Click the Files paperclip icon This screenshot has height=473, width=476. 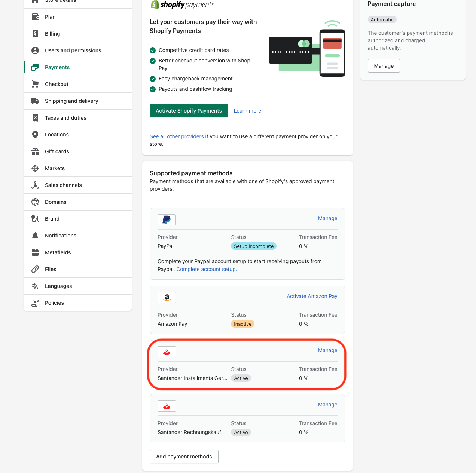35,269
